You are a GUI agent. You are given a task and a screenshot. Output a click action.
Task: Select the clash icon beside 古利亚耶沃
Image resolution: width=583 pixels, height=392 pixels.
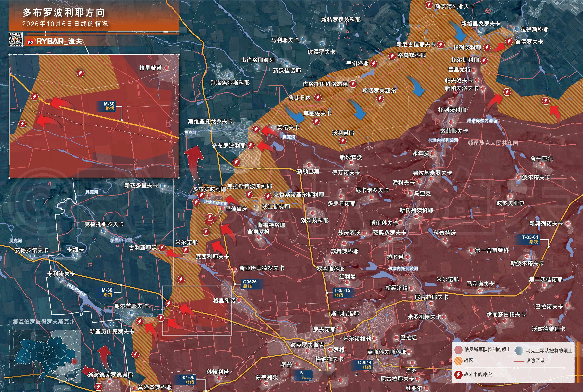[162, 248]
